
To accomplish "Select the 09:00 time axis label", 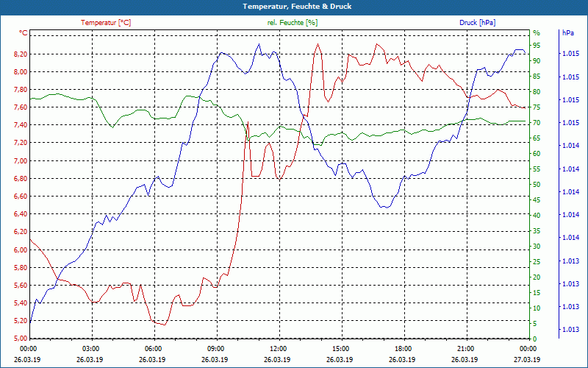I will tap(215, 349).
